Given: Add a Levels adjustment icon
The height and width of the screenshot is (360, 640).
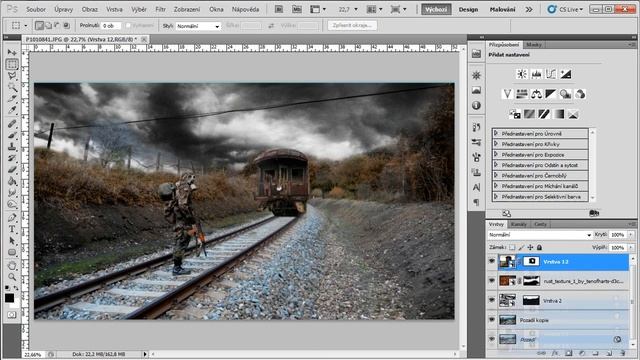Looking at the screenshot, I should [x=536, y=74].
